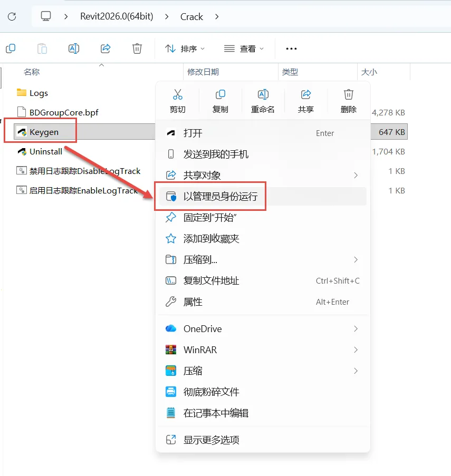Go to Revit2026.0(64bit) breadcrumb folder
The image size is (451, 476).
(x=117, y=16)
